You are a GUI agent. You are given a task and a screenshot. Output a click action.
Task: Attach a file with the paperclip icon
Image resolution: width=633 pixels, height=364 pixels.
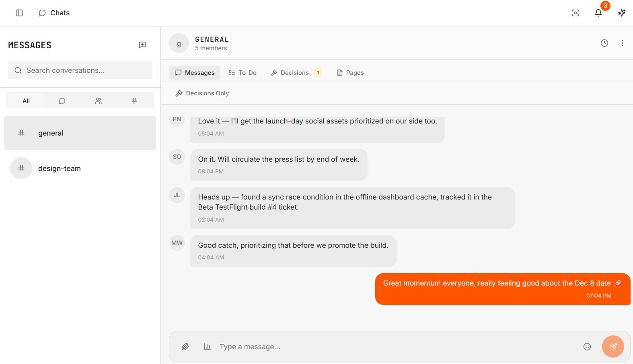click(185, 347)
